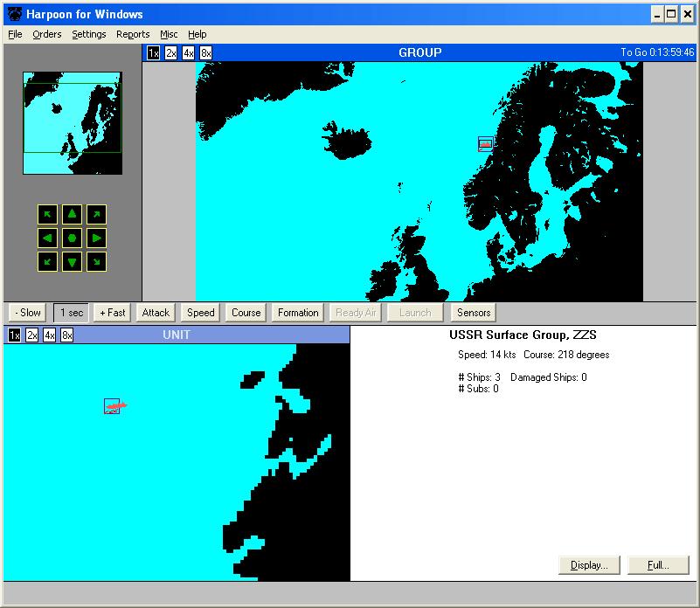The image size is (700, 608).
Task: Click the # Ships: 3 text
Action: [479, 377]
